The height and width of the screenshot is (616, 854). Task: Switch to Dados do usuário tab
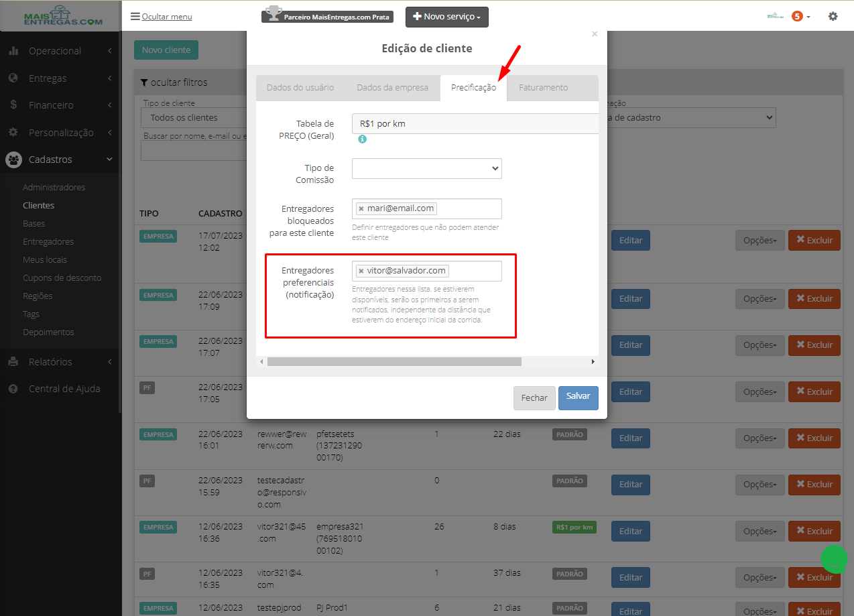click(x=300, y=88)
